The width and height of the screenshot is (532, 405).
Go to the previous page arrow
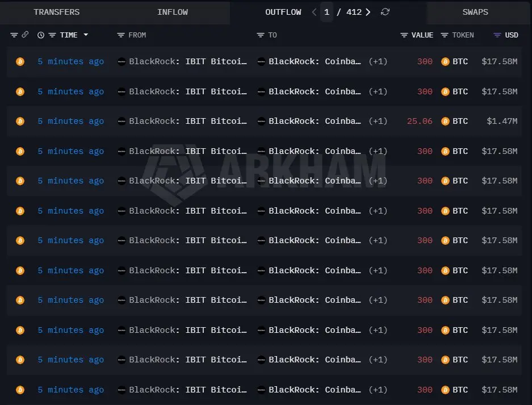click(x=314, y=12)
